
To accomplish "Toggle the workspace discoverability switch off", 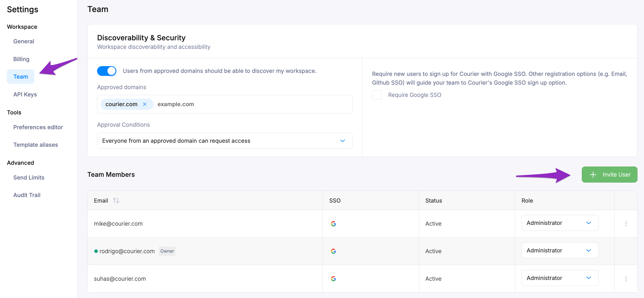I will pos(107,71).
